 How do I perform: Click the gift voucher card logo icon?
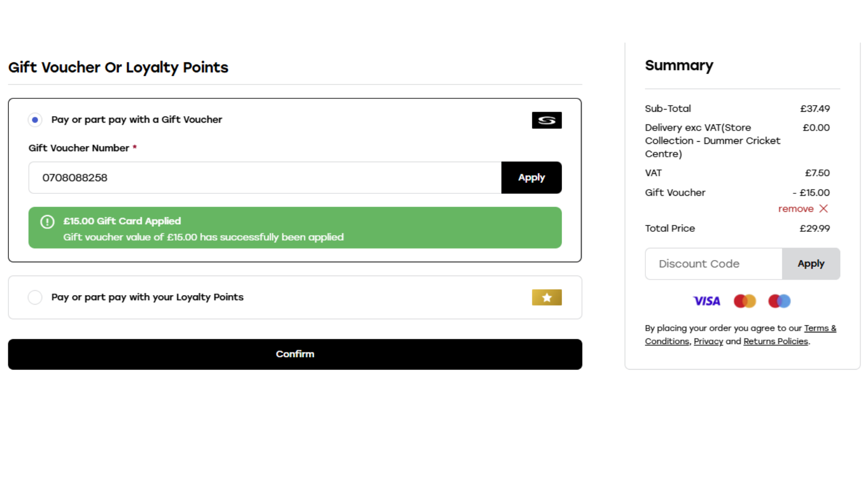(x=546, y=120)
